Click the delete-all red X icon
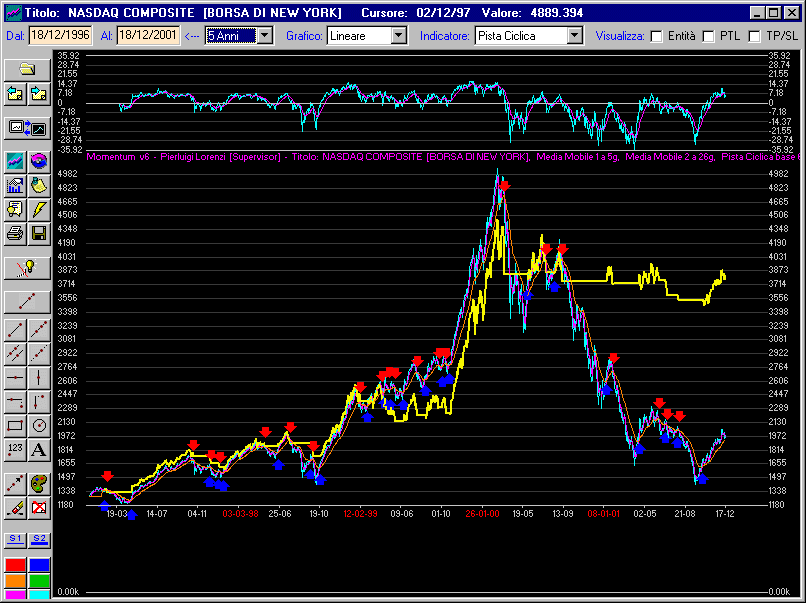The height and width of the screenshot is (603, 806). [x=39, y=508]
